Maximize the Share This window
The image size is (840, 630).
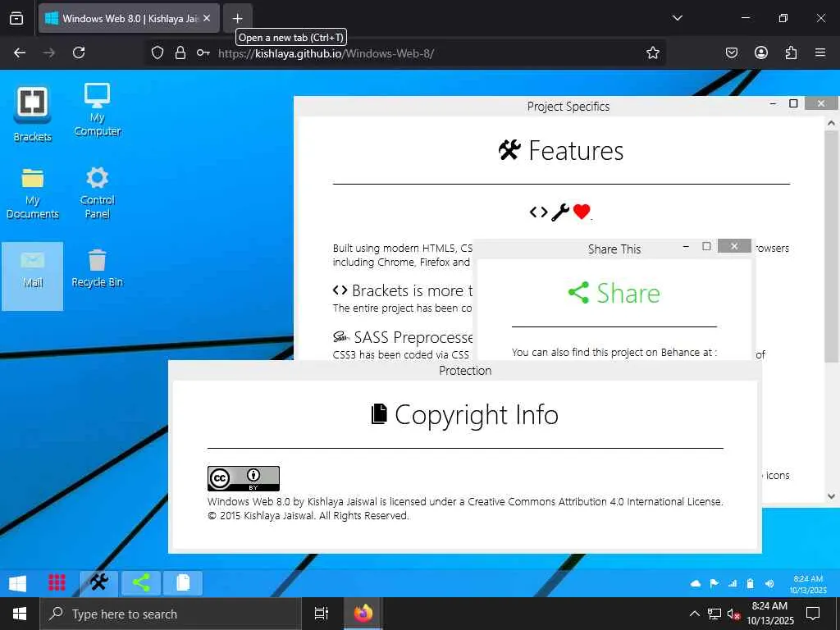pyautogui.click(x=706, y=246)
